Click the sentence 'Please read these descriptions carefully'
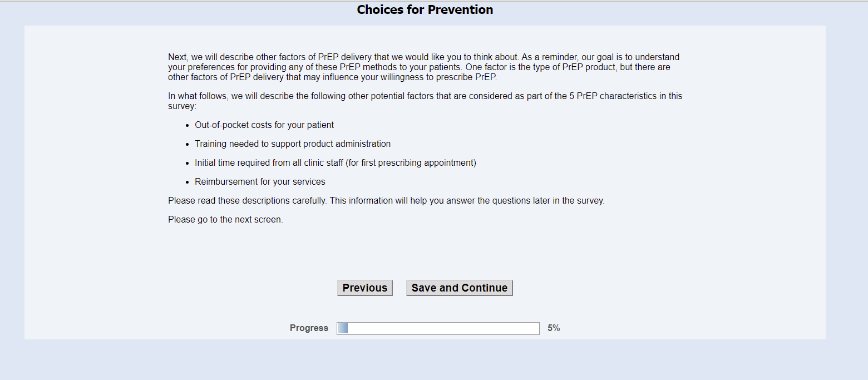Image resolution: width=868 pixels, height=380 pixels. coord(248,201)
